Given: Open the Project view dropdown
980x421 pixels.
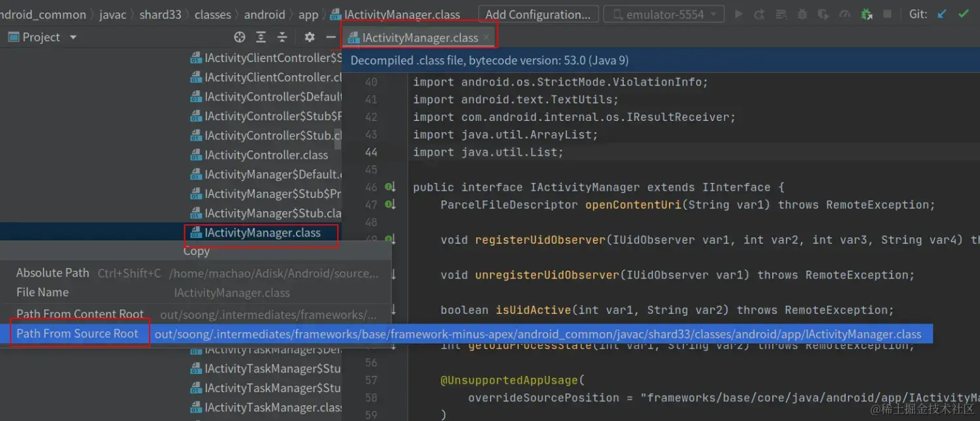Looking at the screenshot, I should (73, 37).
